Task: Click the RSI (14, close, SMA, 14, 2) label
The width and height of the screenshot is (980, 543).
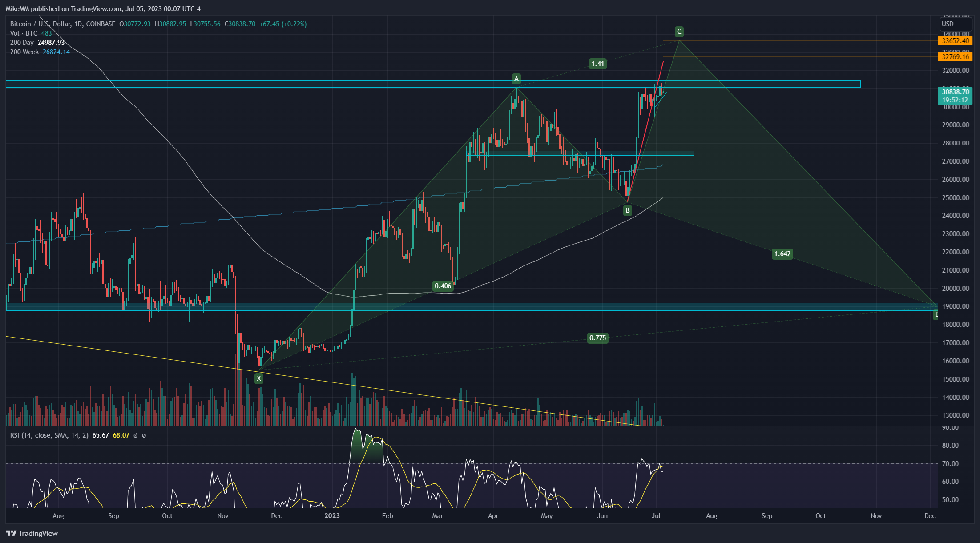Action: [x=49, y=435]
